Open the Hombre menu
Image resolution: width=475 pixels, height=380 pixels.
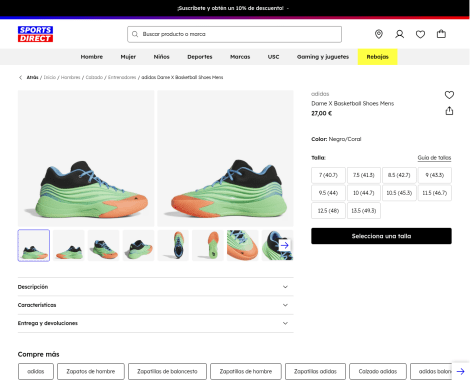click(x=92, y=57)
